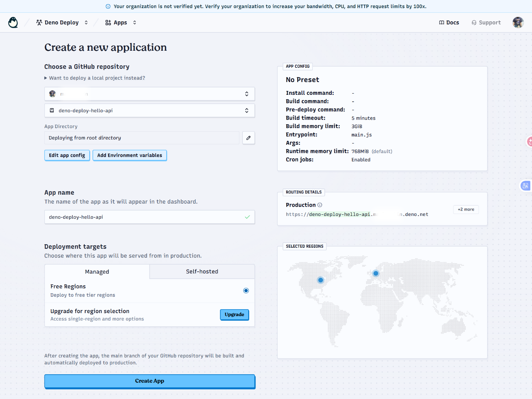Click the pink extension icon at right edge

(529, 142)
